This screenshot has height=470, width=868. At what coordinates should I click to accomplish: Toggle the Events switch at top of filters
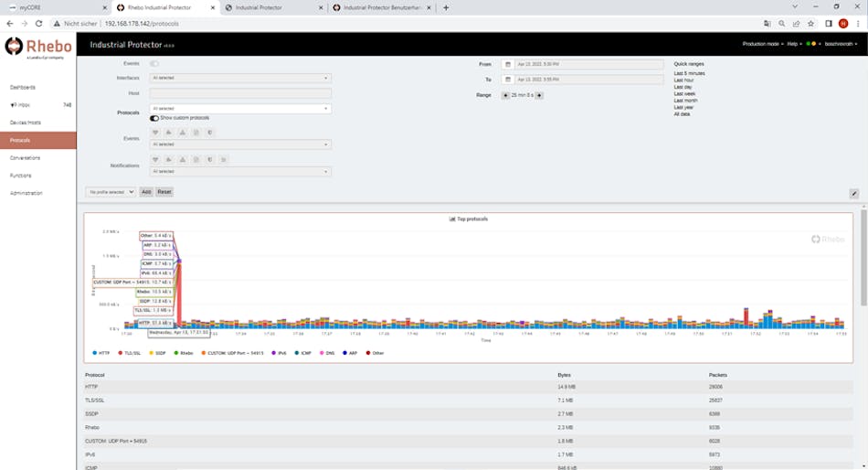click(x=153, y=64)
